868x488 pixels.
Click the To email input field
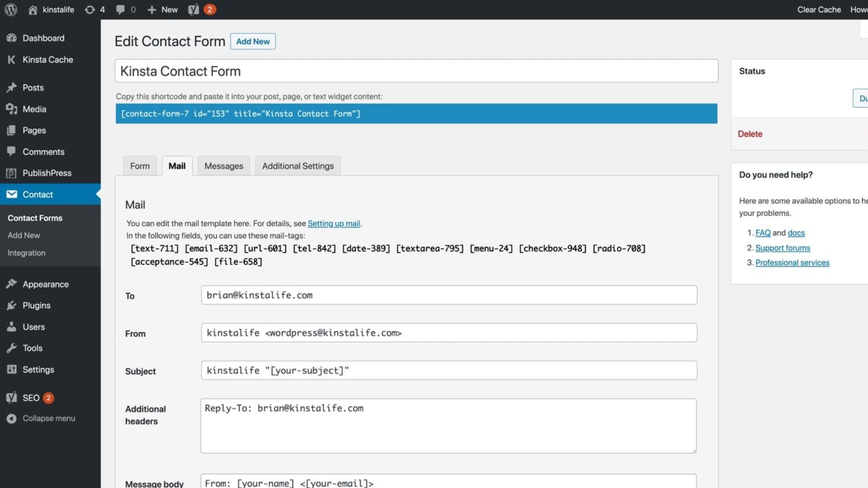449,295
